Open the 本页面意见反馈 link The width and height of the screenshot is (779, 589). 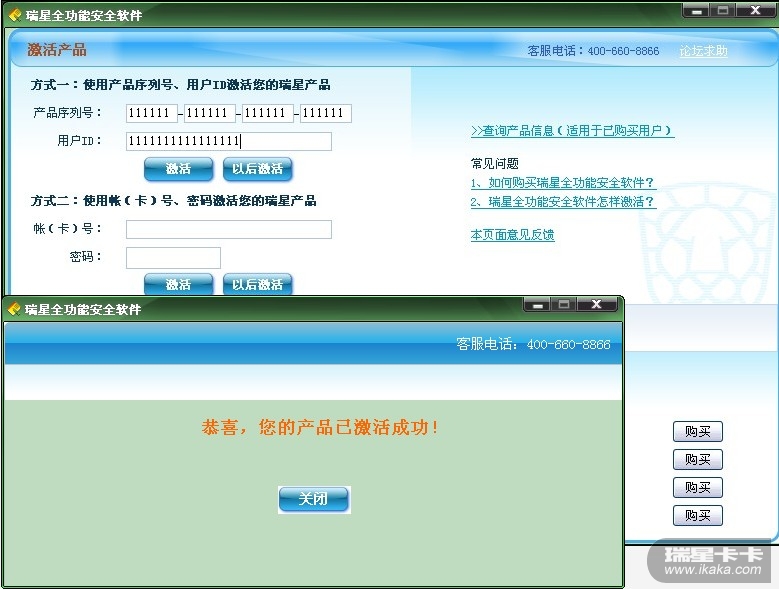click(512, 234)
